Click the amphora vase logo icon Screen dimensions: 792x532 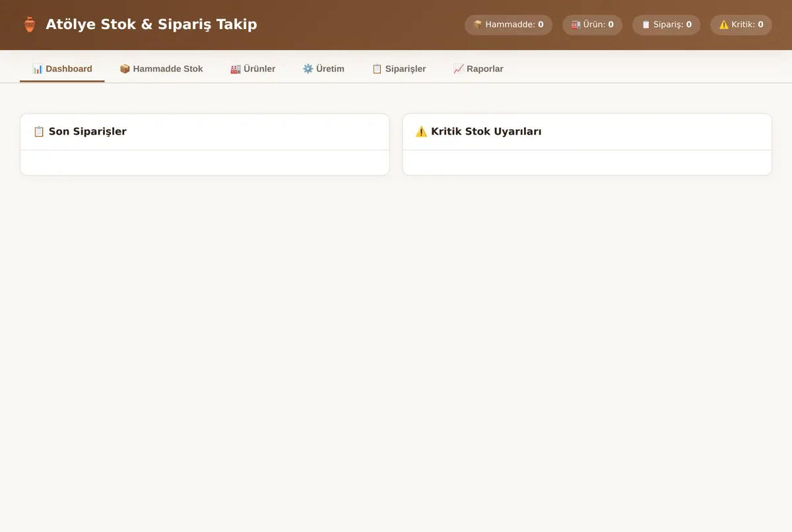[29, 25]
